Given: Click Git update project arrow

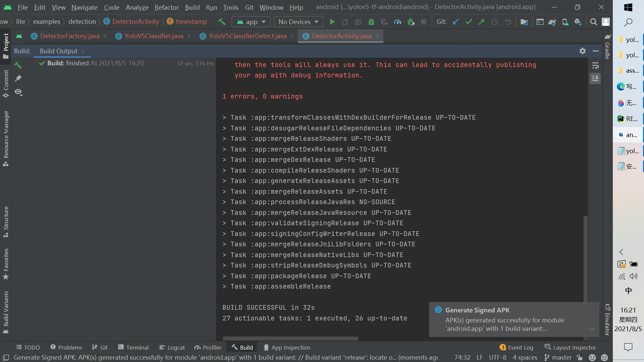Looking at the screenshot, I should pyautogui.click(x=455, y=22).
